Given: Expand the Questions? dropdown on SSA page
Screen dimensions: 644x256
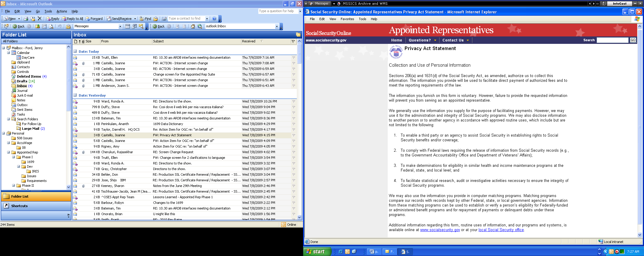Looking at the screenshot, I should pos(435,40).
